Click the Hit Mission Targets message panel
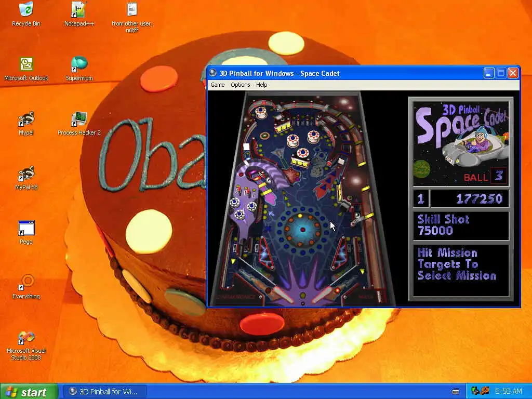Screen dimensions: 532x399 (461, 271)
